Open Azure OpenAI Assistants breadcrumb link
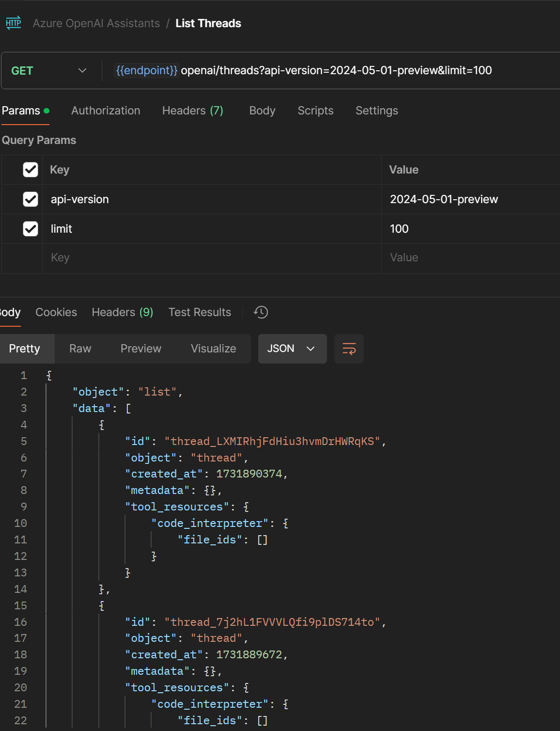560x731 pixels. [96, 23]
